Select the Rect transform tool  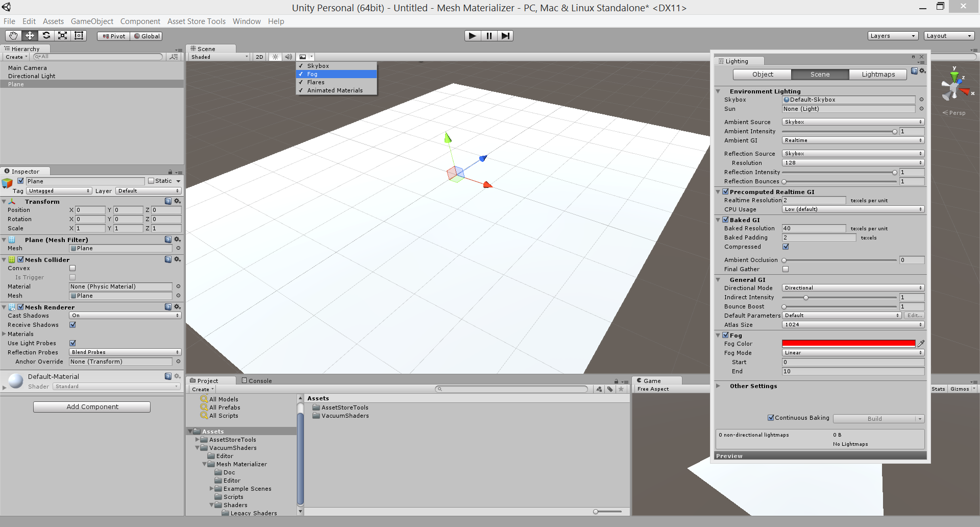click(x=79, y=35)
